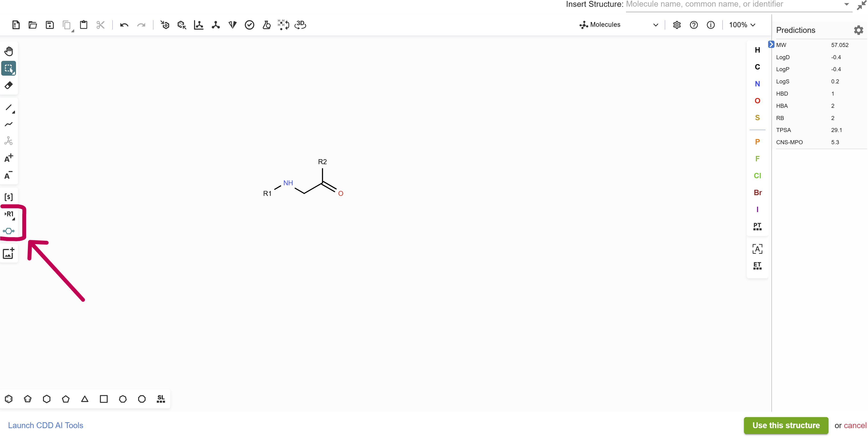868x438 pixels.
Task: Insert the cyclopropane triangle template
Action: [85, 399]
